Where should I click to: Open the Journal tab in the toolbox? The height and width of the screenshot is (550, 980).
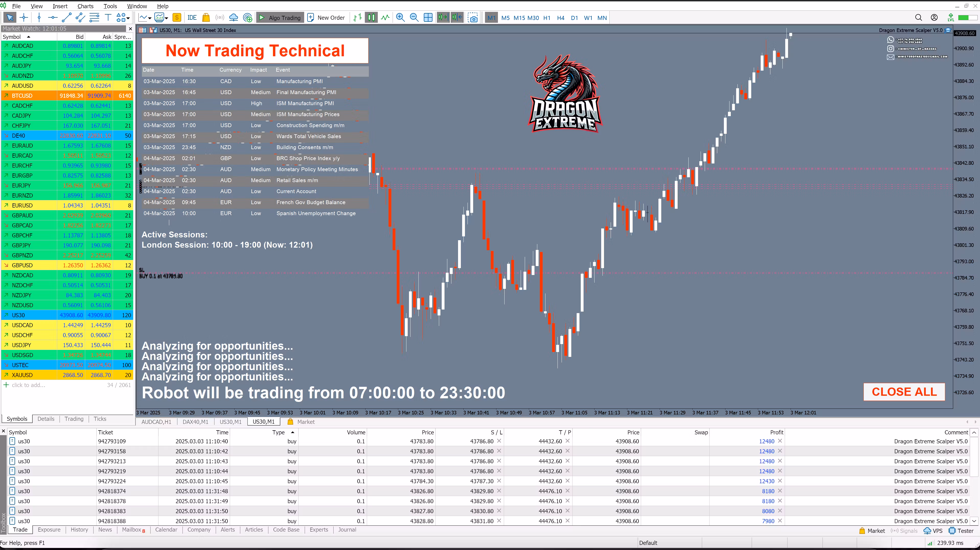[x=347, y=530]
